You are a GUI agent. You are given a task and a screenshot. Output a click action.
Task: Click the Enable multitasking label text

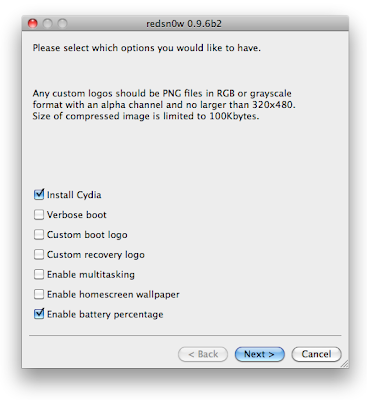click(x=91, y=275)
